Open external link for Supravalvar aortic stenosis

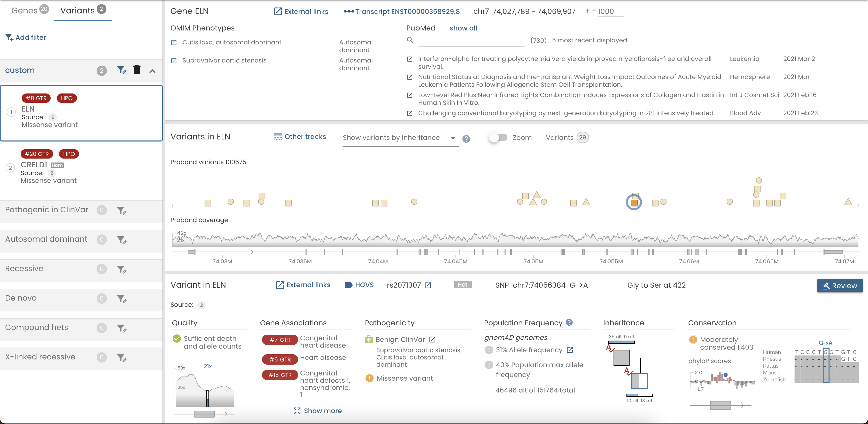tap(174, 61)
